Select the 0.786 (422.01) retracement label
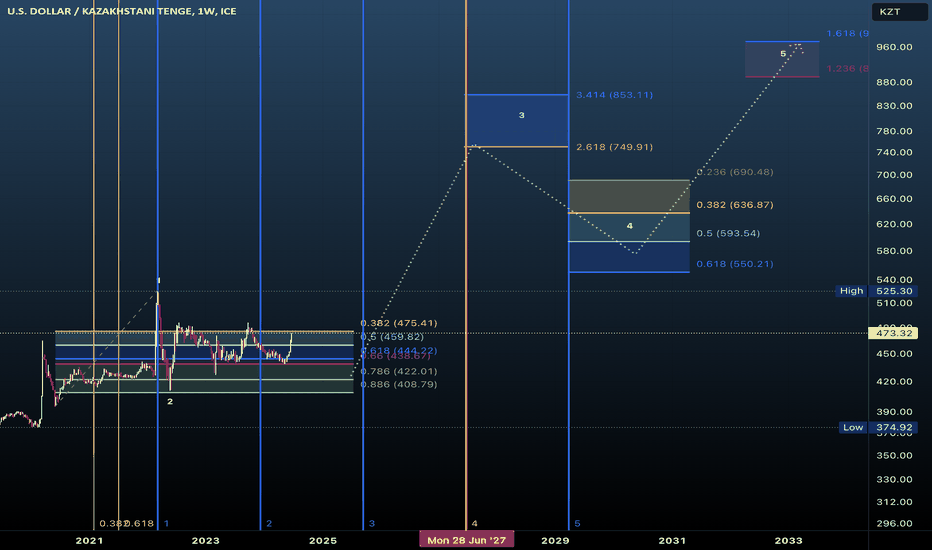Viewport: 932px width, 550px height. pos(399,371)
